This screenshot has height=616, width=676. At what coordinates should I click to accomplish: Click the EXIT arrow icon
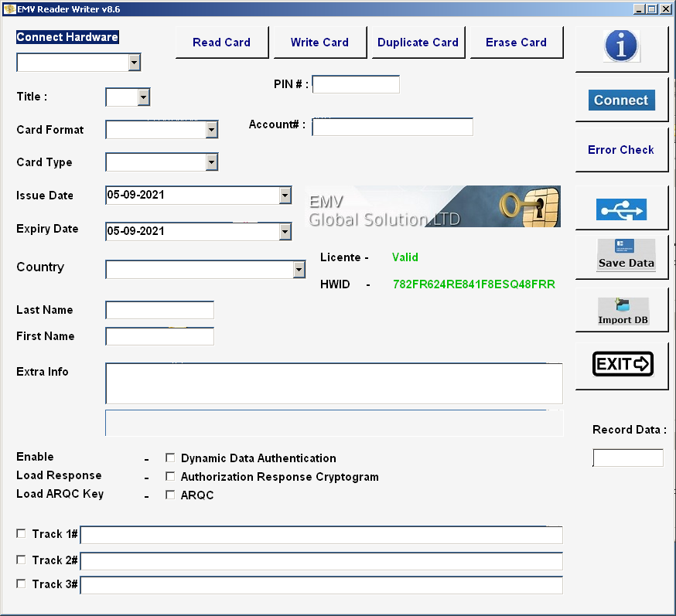pyautogui.click(x=622, y=364)
